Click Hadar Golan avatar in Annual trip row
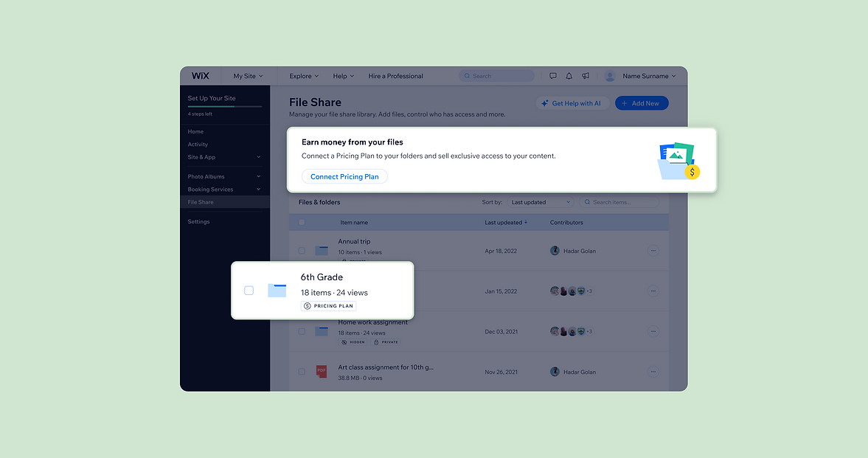Image resolution: width=868 pixels, height=458 pixels. pyautogui.click(x=555, y=251)
